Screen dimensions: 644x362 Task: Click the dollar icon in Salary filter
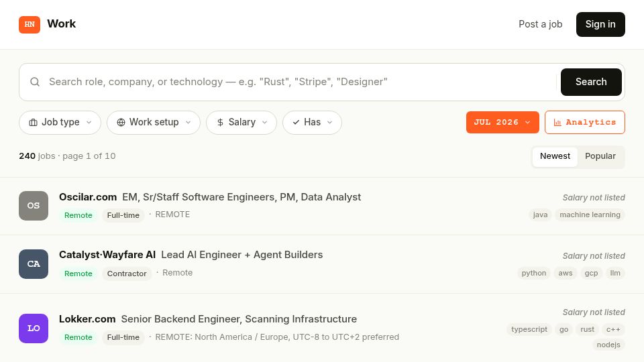[x=220, y=122]
